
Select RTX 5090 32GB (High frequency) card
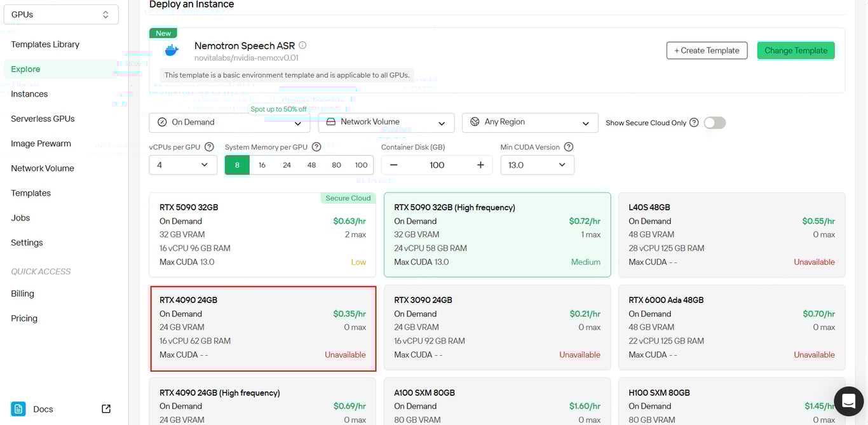point(497,234)
